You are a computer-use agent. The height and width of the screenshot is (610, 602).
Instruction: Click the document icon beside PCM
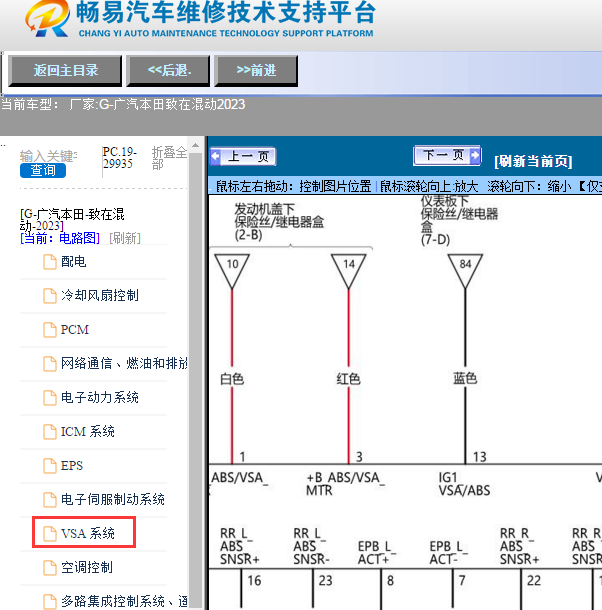[x=50, y=330]
